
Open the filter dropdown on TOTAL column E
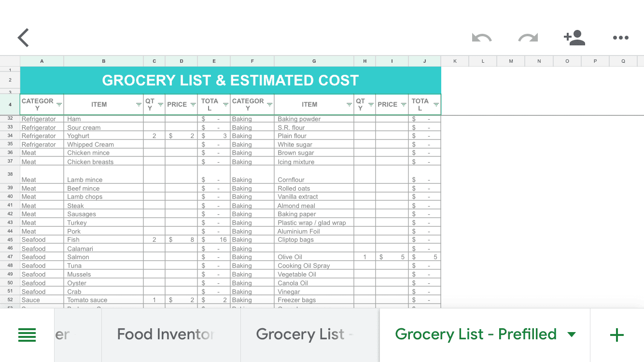(x=225, y=104)
